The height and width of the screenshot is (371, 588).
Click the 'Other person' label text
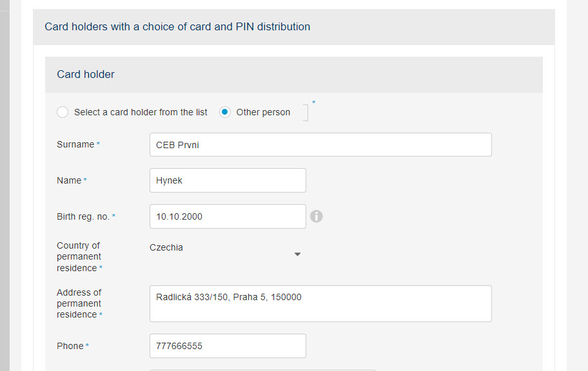click(x=263, y=112)
